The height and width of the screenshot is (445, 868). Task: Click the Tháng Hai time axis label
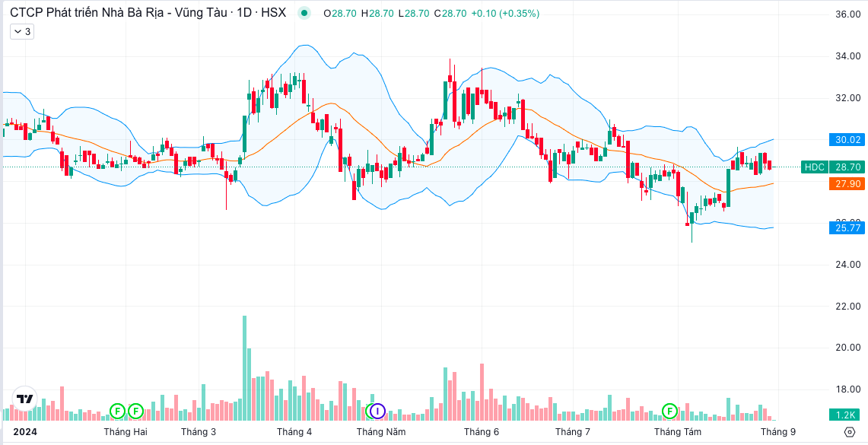pos(125,432)
